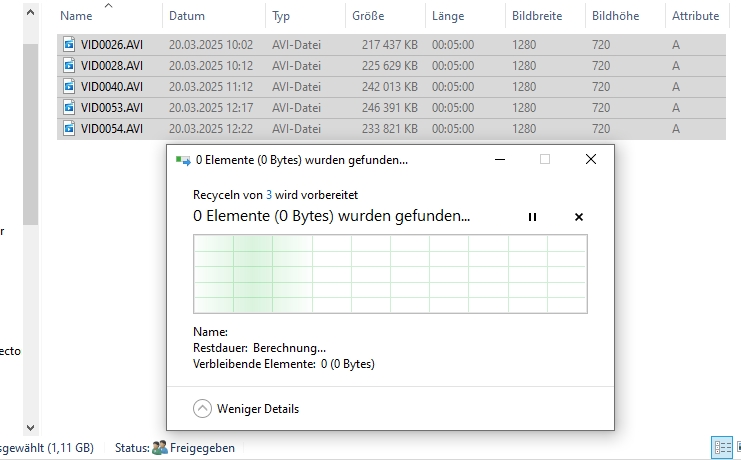The image size is (741, 460).
Task: Switch to details view icon in status bar
Action: pos(722,447)
